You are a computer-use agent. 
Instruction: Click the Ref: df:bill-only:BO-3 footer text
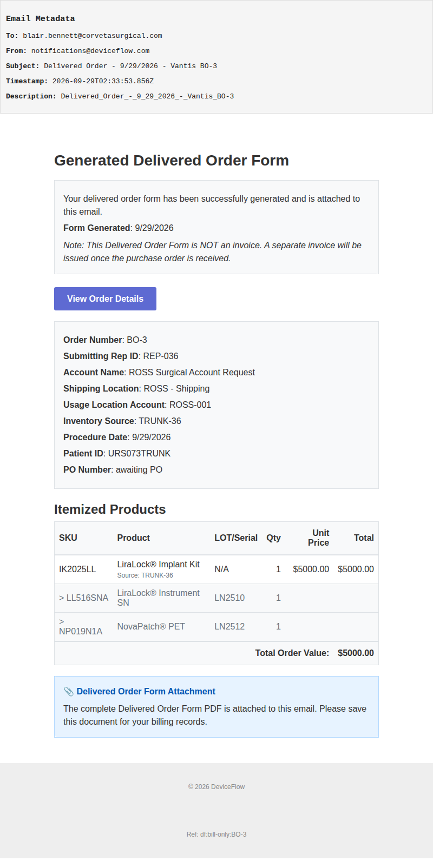[x=216, y=834]
